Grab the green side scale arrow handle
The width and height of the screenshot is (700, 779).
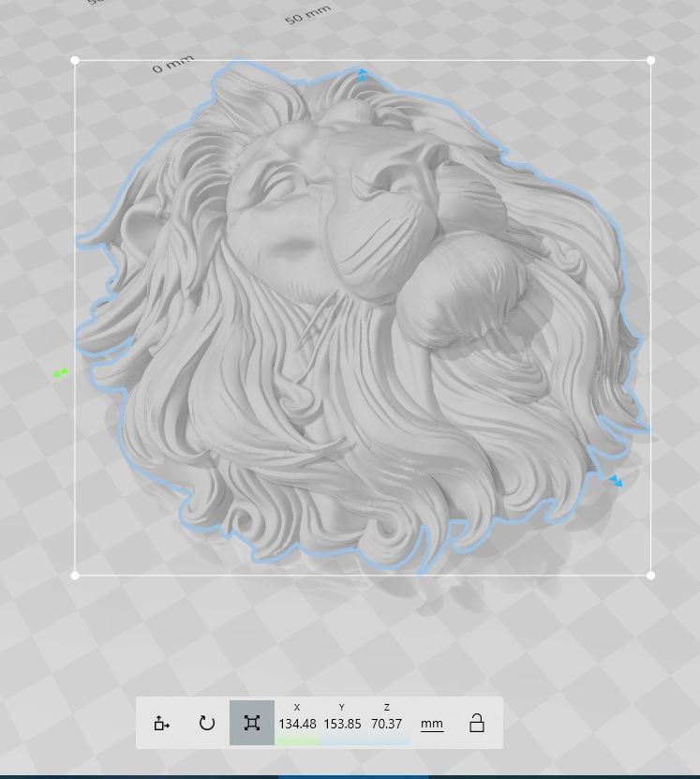61,372
